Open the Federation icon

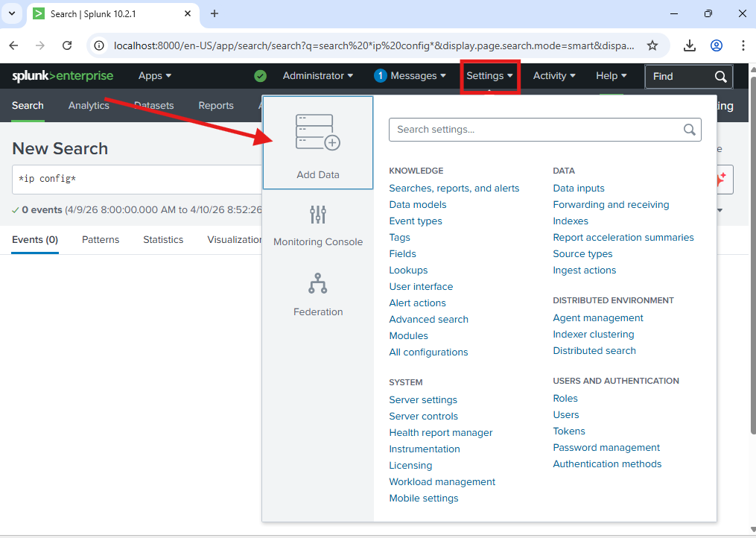[x=318, y=284]
